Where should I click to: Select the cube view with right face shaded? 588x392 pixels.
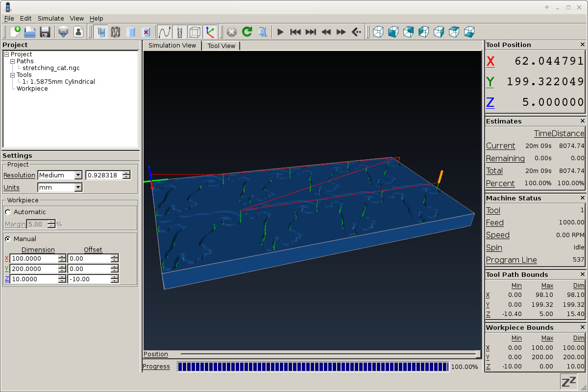439,32
